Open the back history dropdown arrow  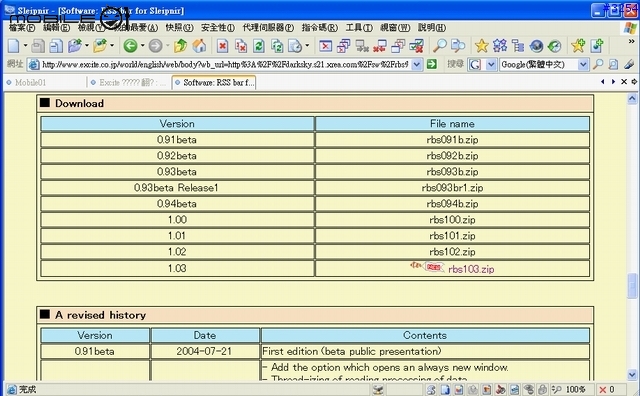click(x=142, y=45)
